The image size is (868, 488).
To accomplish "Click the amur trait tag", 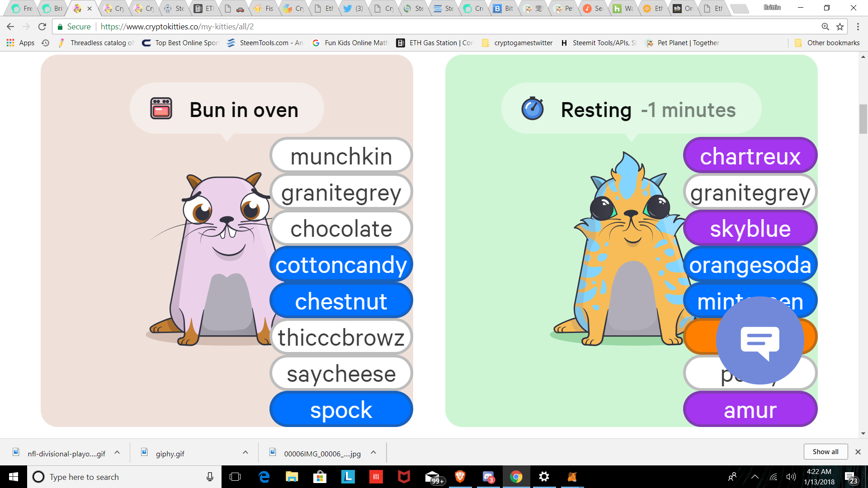I will pos(750,409).
